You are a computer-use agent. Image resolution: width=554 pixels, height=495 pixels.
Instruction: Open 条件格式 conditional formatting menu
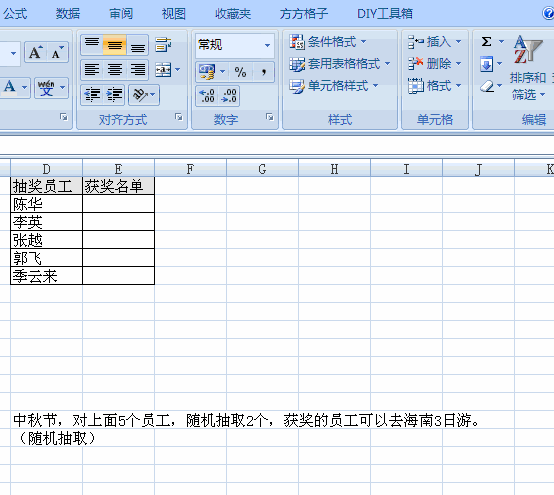pos(327,42)
